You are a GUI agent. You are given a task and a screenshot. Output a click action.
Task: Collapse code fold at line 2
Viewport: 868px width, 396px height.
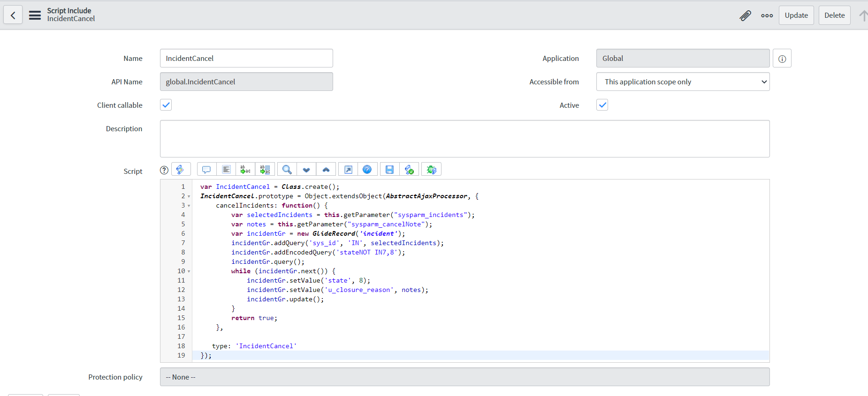[189, 196]
